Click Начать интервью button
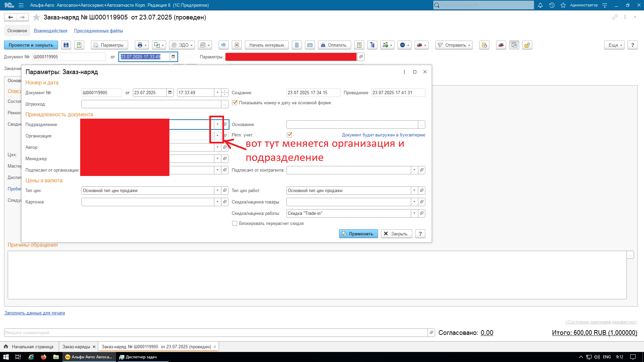Screen dimensions: 644x362 (267, 45)
